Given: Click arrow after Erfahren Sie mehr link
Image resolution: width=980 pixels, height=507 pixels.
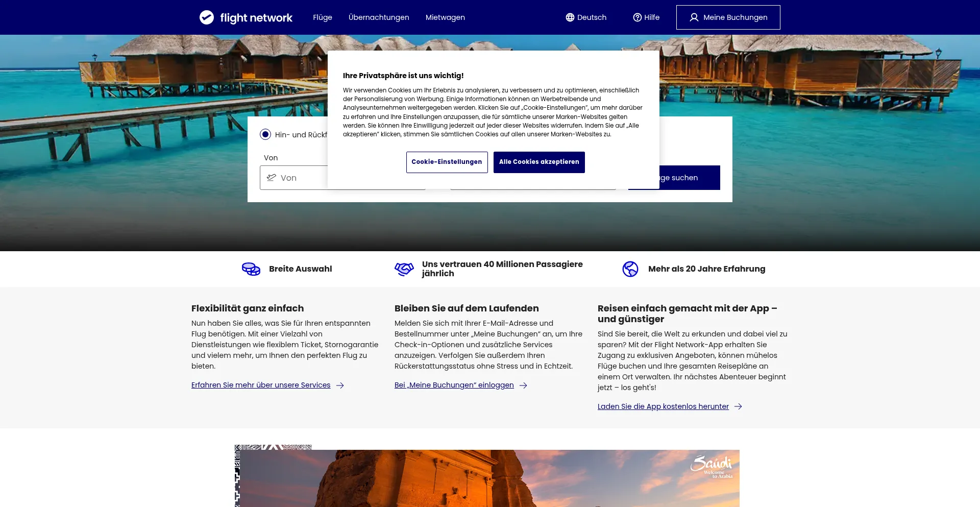Looking at the screenshot, I should (340, 385).
